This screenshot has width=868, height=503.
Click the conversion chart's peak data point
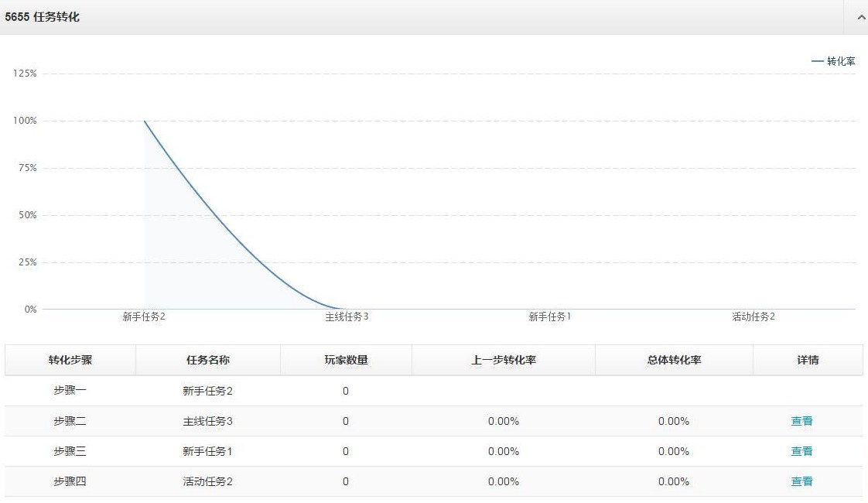pos(145,121)
